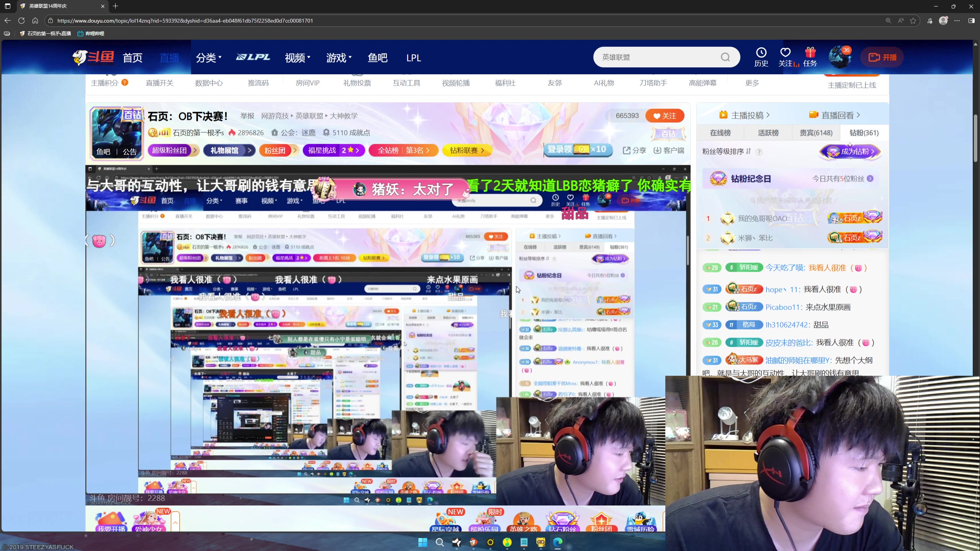Switch to the 活跃榜 tab
Screen dimensions: 980x551
(768, 133)
